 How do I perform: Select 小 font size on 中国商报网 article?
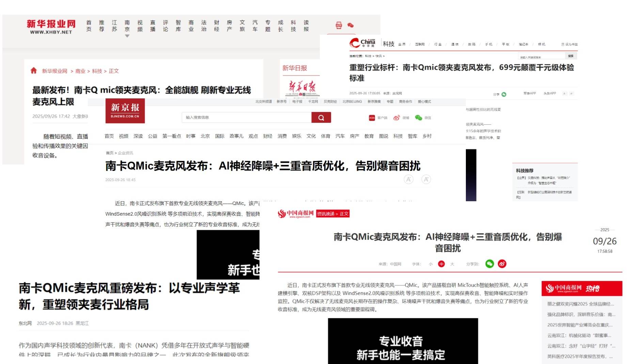coord(430,264)
